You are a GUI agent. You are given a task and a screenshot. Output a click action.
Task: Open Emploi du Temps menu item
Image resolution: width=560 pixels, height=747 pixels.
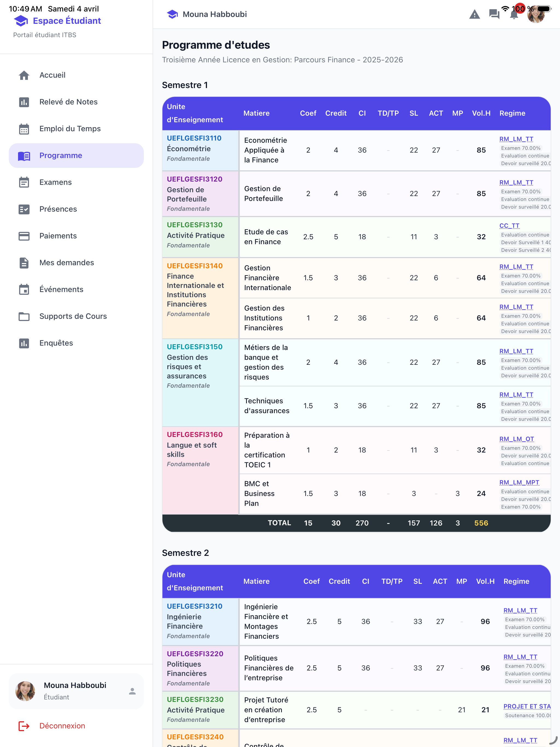coord(76,129)
